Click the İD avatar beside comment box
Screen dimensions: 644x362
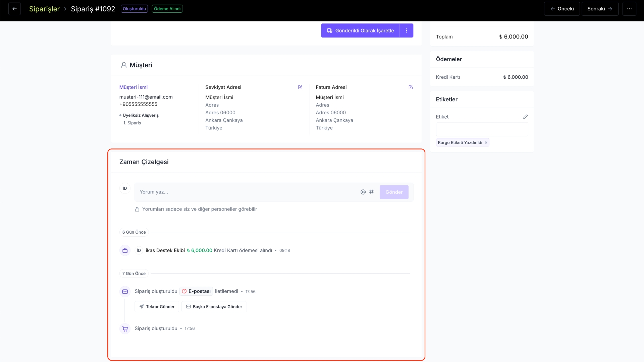125,188
